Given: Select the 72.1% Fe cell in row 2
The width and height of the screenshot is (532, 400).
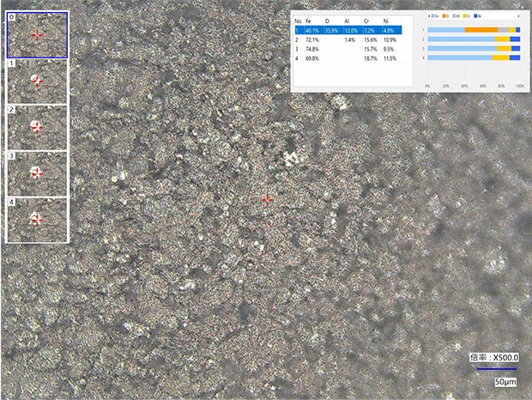Looking at the screenshot, I should 312,40.
